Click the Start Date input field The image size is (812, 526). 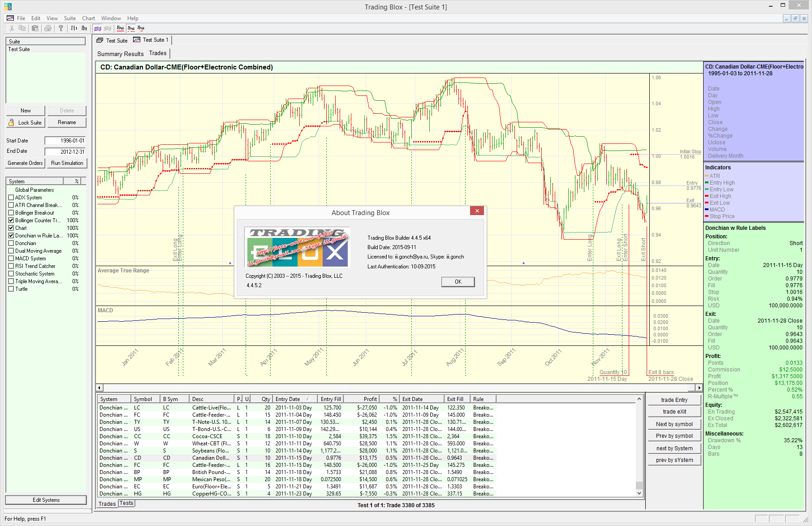[65, 141]
